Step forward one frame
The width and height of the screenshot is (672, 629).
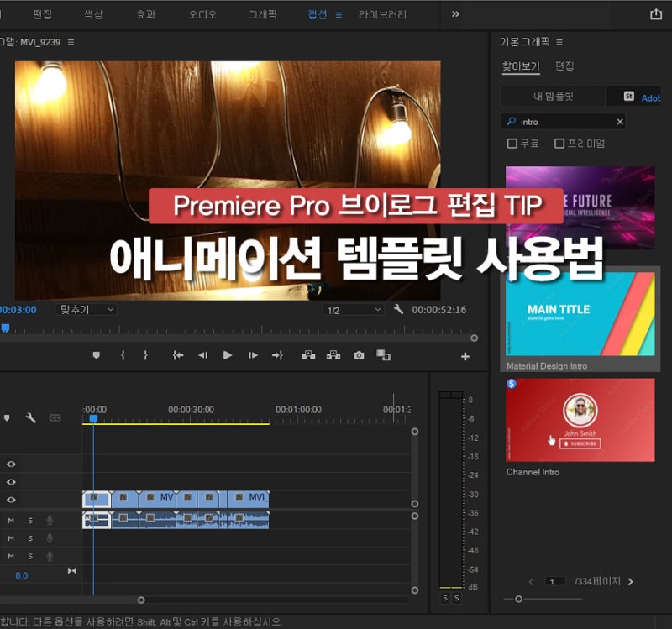click(254, 355)
